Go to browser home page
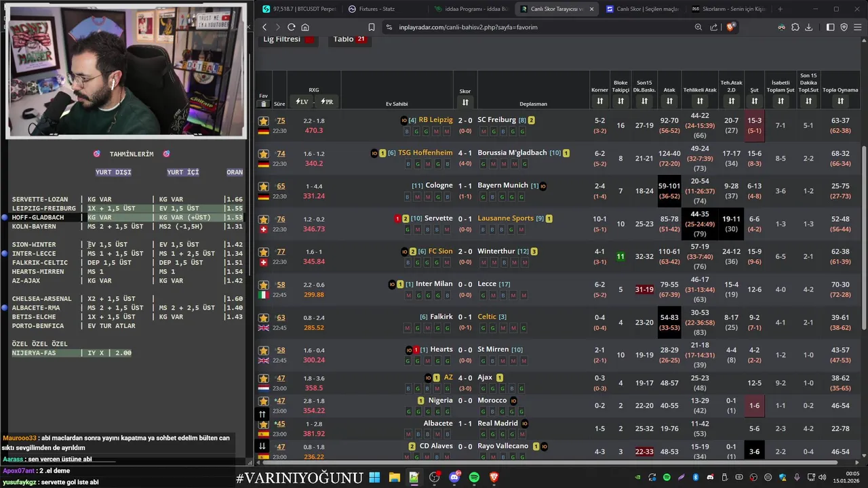This screenshot has height=488, width=868. click(305, 27)
